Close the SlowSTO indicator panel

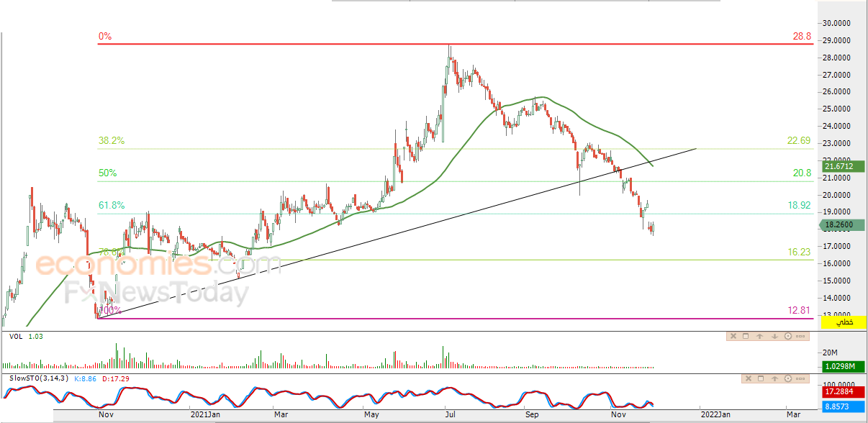(747, 378)
